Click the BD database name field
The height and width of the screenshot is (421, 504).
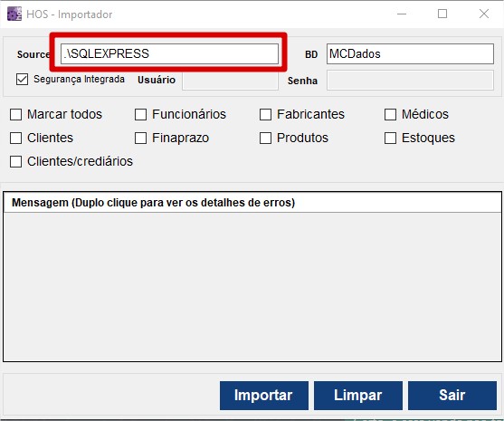click(410, 53)
